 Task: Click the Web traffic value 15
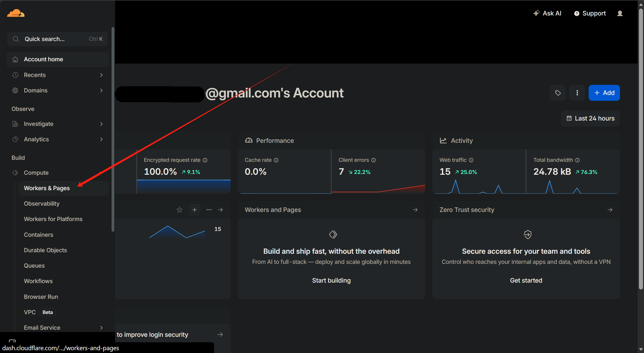tap(445, 172)
